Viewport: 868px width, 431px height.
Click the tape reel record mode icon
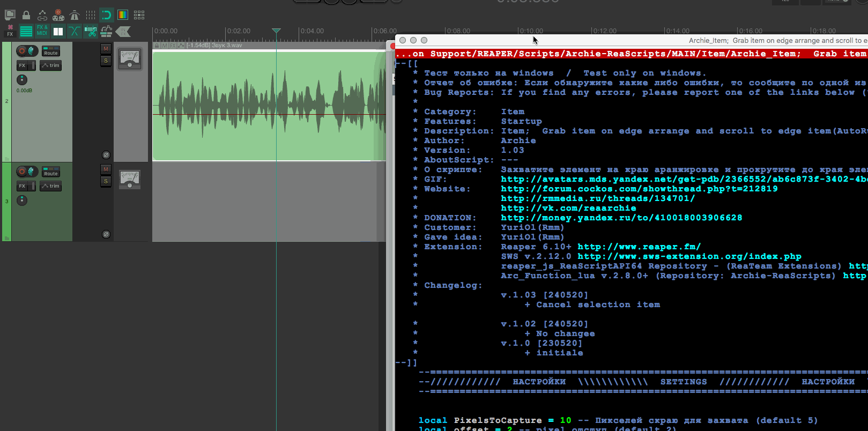[x=58, y=15]
